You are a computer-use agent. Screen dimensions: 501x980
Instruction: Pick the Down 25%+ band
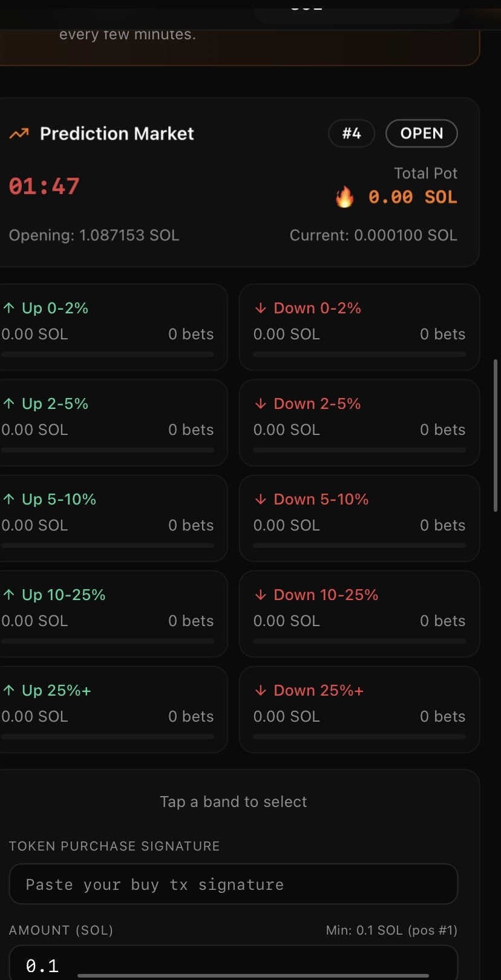pyautogui.click(x=359, y=709)
